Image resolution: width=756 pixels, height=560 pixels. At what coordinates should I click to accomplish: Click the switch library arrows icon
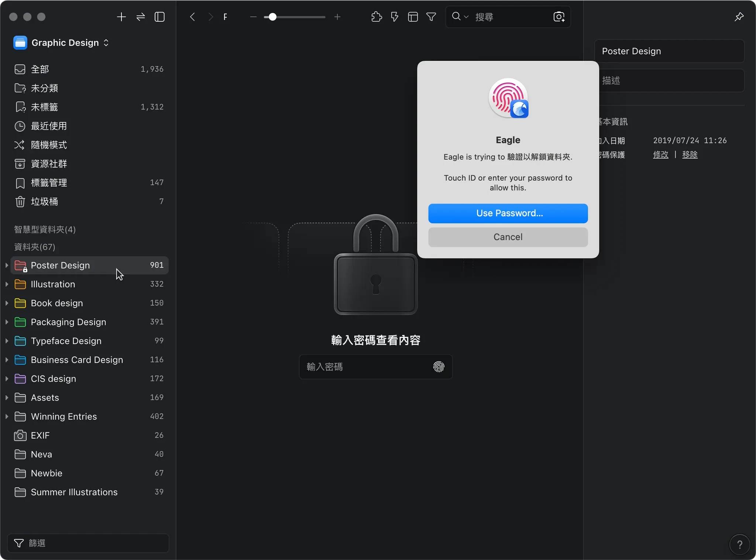click(141, 17)
